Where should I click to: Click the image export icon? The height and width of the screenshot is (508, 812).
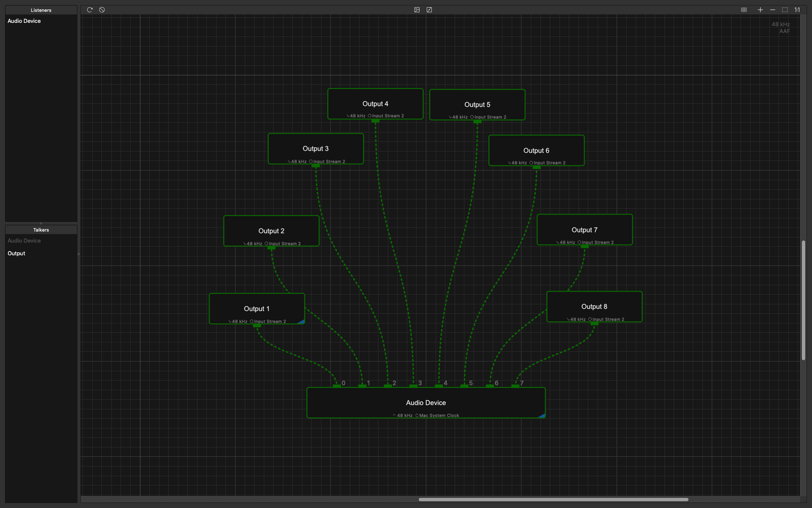417,10
